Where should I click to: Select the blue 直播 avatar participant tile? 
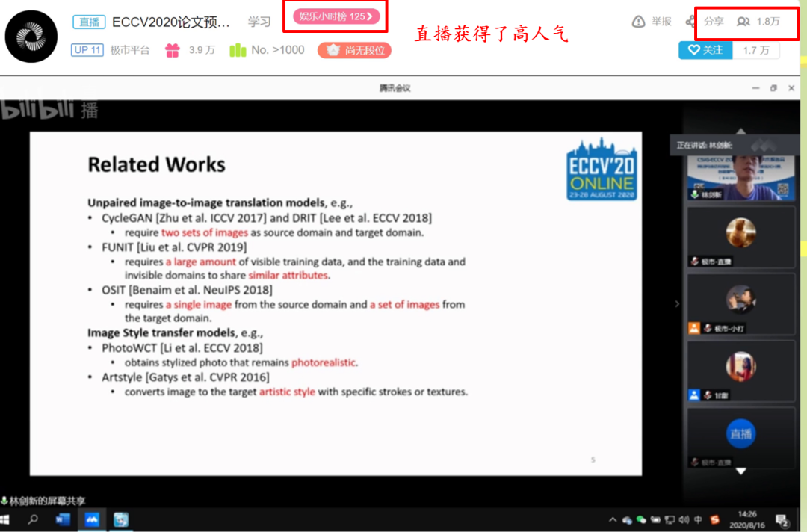pyautogui.click(x=741, y=438)
